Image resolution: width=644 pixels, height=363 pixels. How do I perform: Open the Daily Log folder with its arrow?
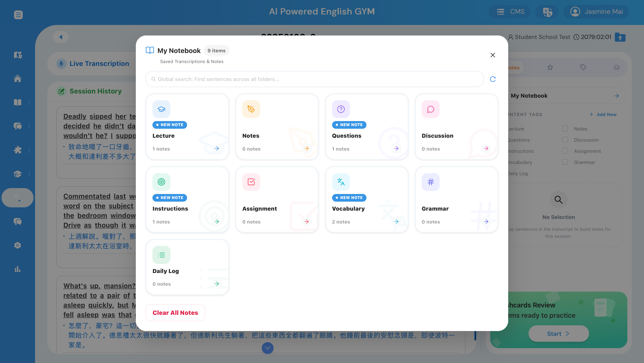click(x=216, y=284)
